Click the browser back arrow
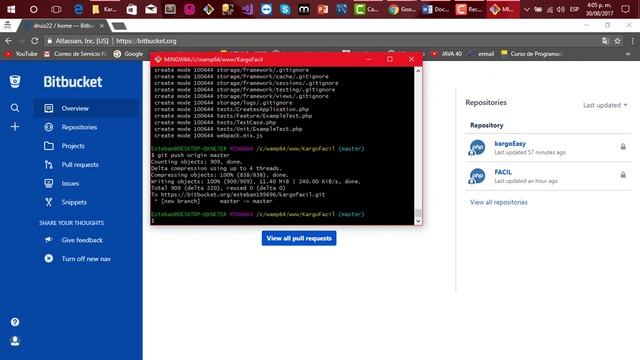640x360 pixels. pyautogui.click(x=8, y=41)
